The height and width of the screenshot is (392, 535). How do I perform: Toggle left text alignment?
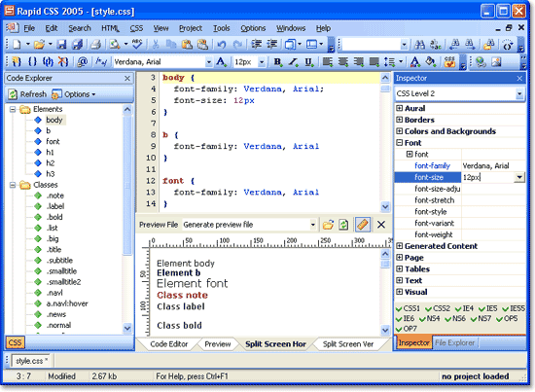point(328,61)
